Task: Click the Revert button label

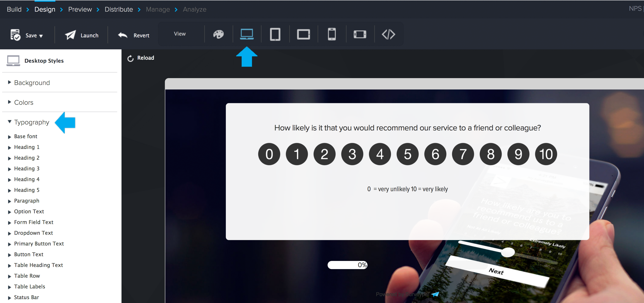Action: coord(141,35)
